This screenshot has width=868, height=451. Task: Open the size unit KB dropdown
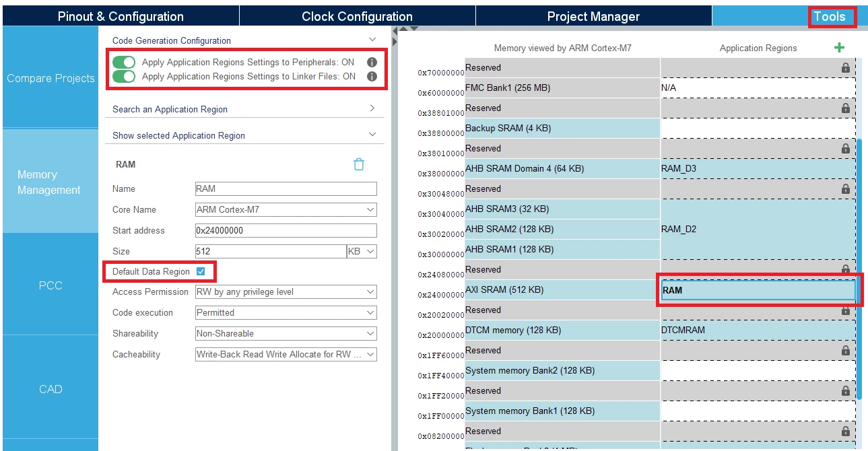[x=362, y=252]
